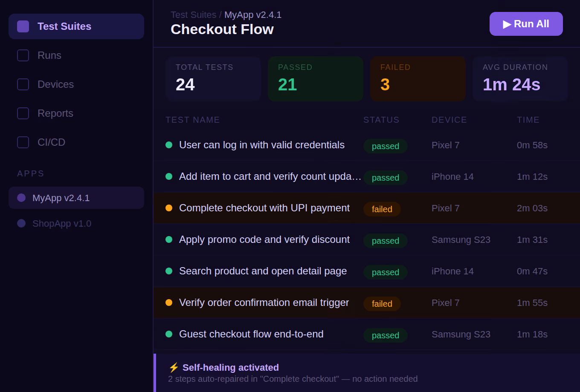Click the 2m 03s time value
Image resolution: width=580 pixels, height=392 pixels.
[x=532, y=208]
